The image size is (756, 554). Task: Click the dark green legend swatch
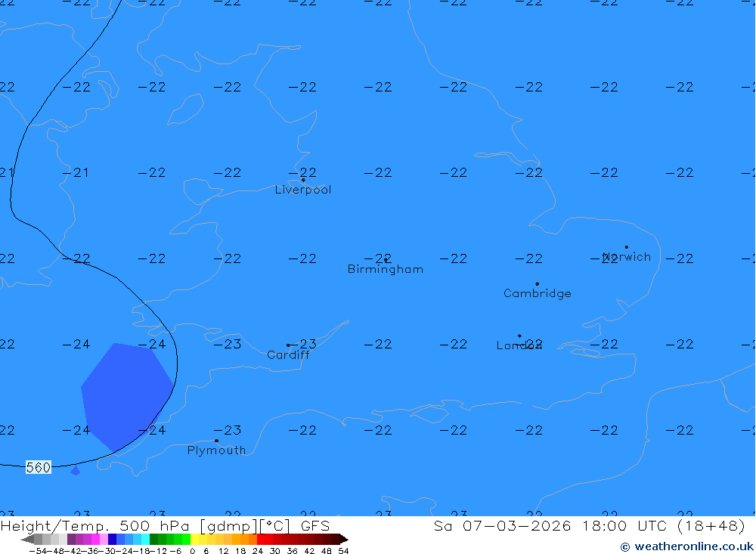153,539
